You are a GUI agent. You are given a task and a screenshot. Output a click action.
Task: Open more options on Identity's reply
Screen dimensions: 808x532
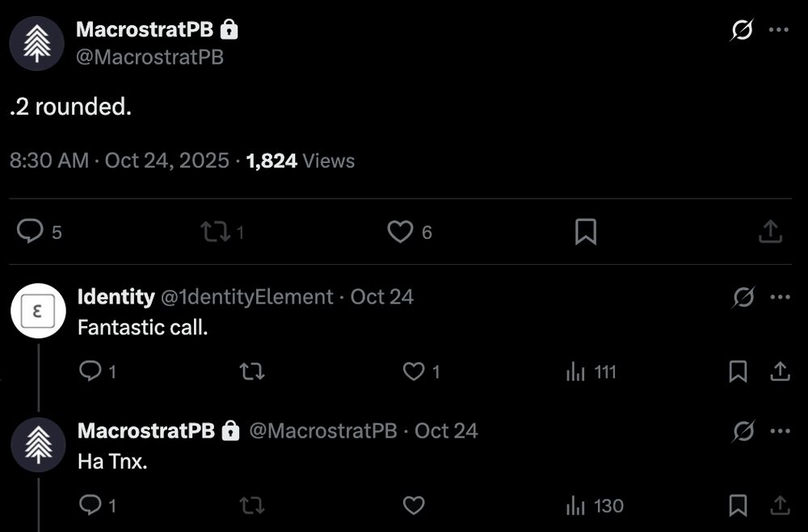(x=780, y=297)
